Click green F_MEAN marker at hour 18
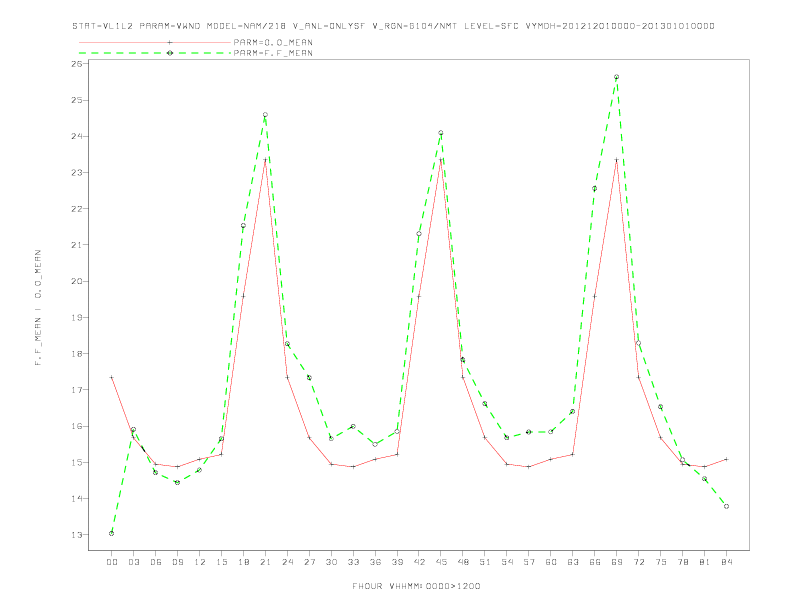This screenshot has width=792, height=612. (243, 226)
